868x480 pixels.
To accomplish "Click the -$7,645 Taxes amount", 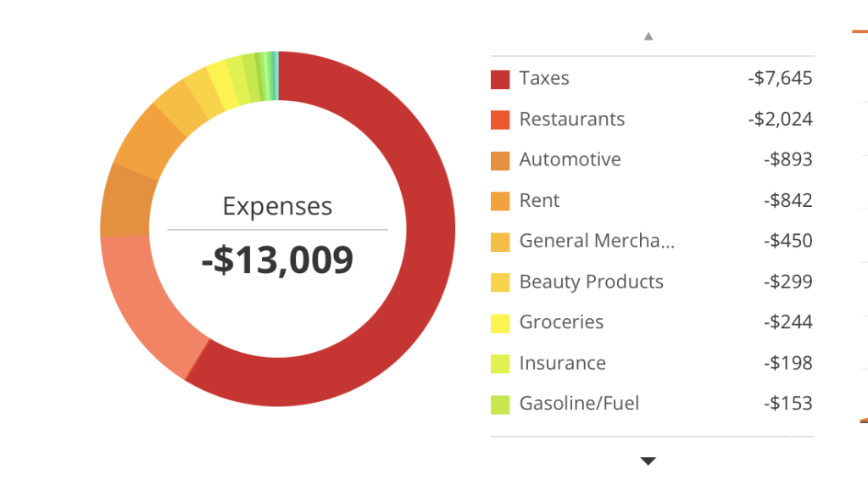I will 780,78.
